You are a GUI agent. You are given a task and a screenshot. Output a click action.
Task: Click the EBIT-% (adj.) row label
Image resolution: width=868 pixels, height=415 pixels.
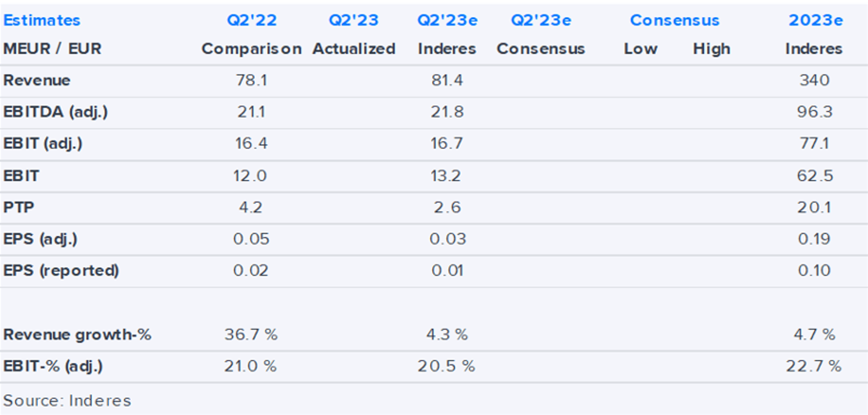point(53,366)
